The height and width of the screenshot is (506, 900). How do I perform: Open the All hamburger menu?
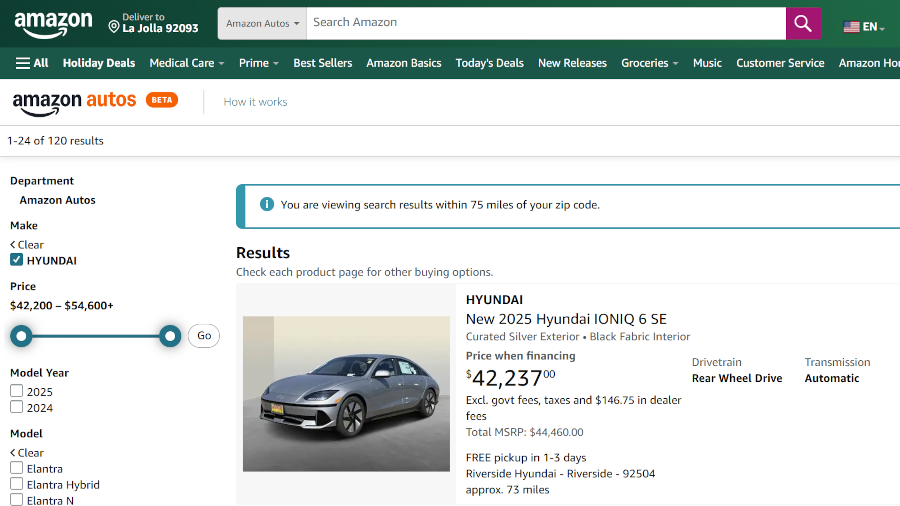pyautogui.click(x=32, y=63)
